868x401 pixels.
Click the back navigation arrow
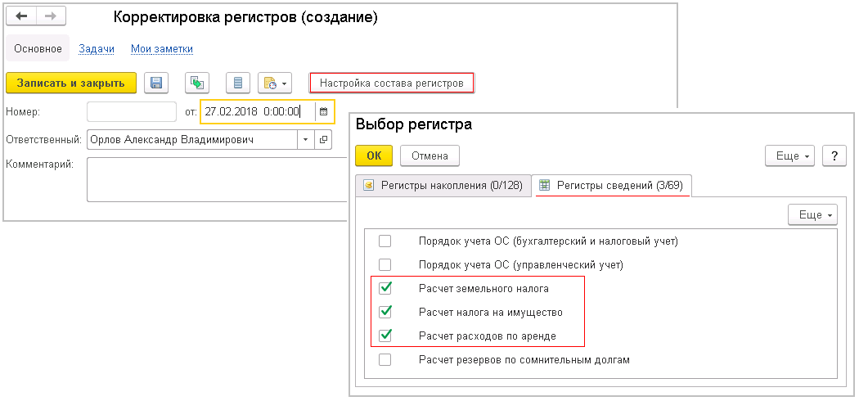(x=21, y=16)
